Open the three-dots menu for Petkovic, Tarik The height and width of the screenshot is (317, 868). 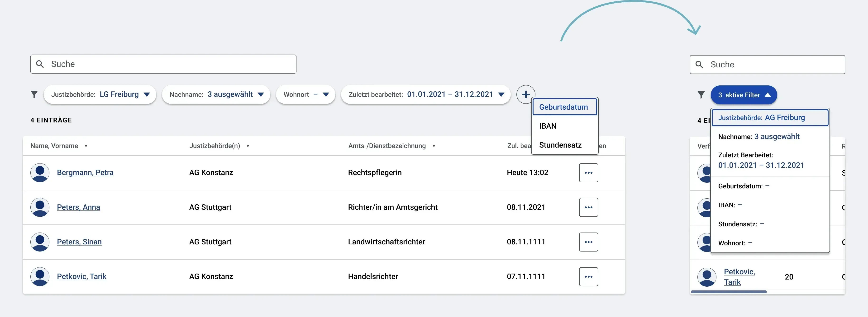[x=588, y=277]
